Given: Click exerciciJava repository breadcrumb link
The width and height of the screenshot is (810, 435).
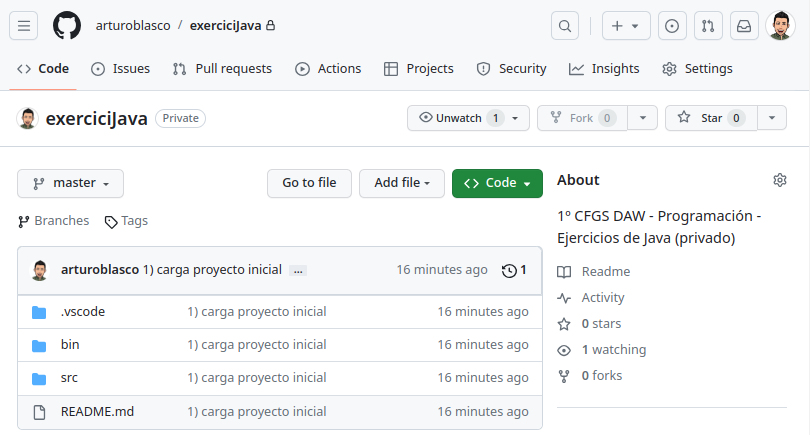Looking at the screenshot, I should [226, 26].
